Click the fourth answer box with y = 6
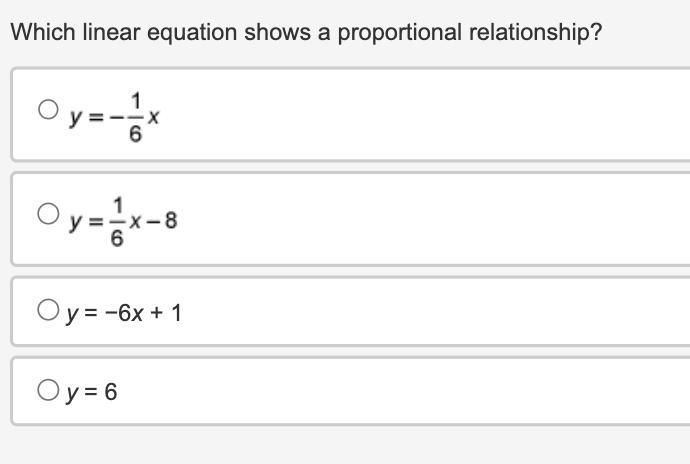Screen dimensions: 690x464 (x=351, y=391)
